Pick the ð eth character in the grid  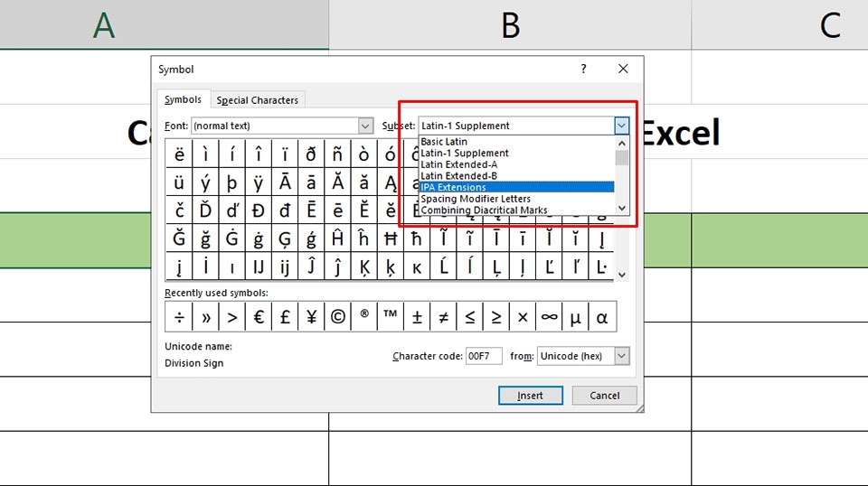[311, 154]
